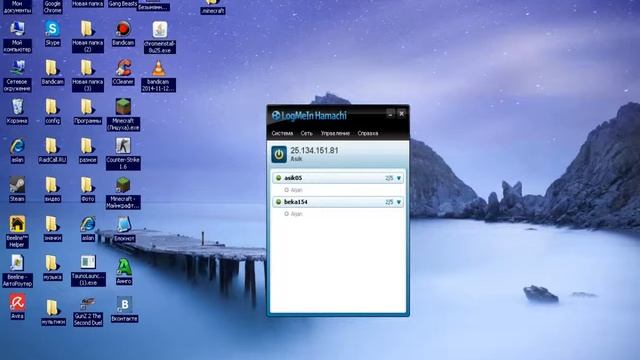Select the Skype desktop icon
Viewport: 640px width, 360px height.
tap(52, 33)
